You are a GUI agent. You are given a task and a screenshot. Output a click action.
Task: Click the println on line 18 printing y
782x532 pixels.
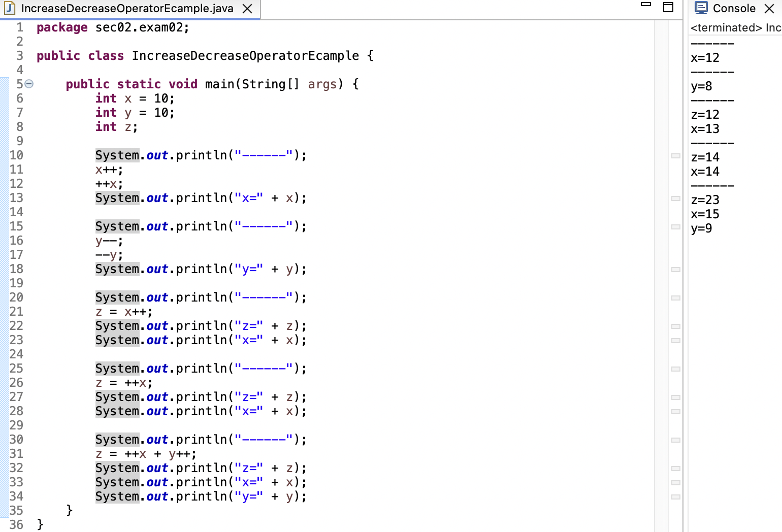tap(201, 269)
